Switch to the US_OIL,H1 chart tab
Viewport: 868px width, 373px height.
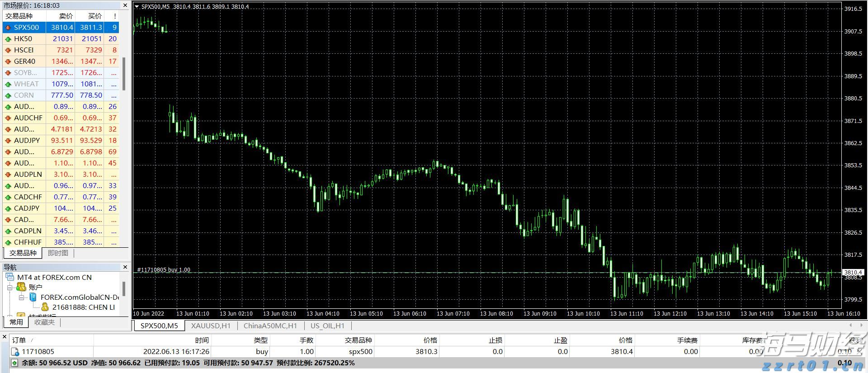[327, 326]
